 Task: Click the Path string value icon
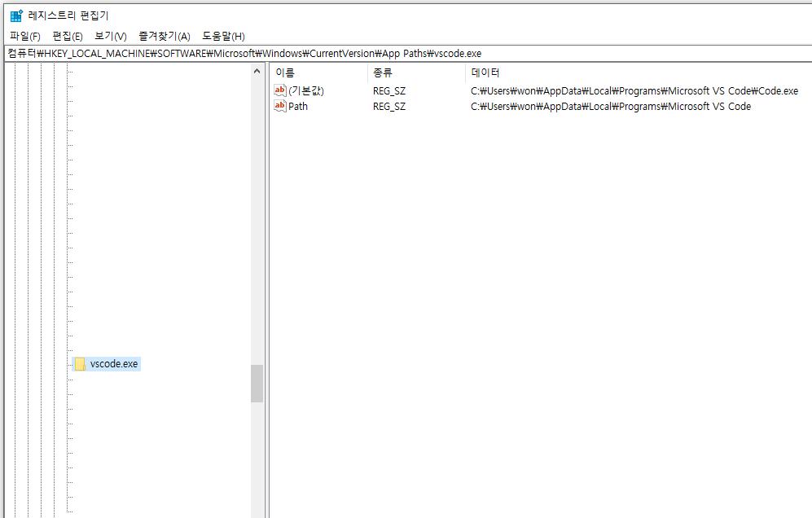(x=279, y=106)
